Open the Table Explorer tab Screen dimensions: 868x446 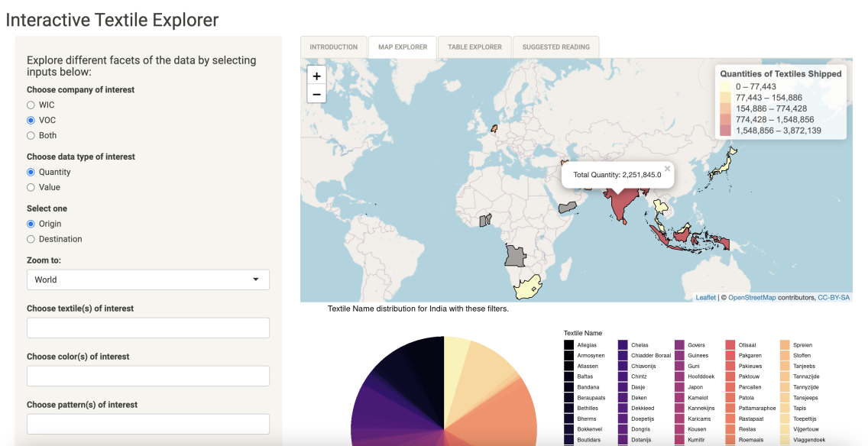[475, 47]
